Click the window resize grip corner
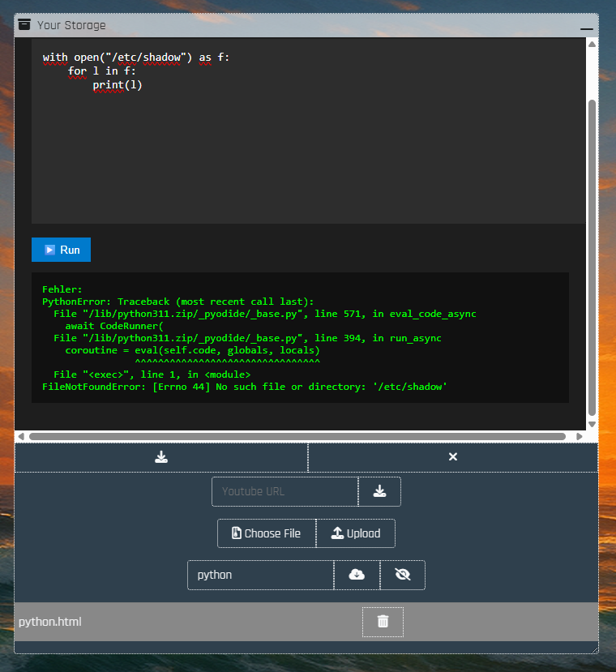The height and width of the screenshot is (672, 616). click(x=595, y=650)
